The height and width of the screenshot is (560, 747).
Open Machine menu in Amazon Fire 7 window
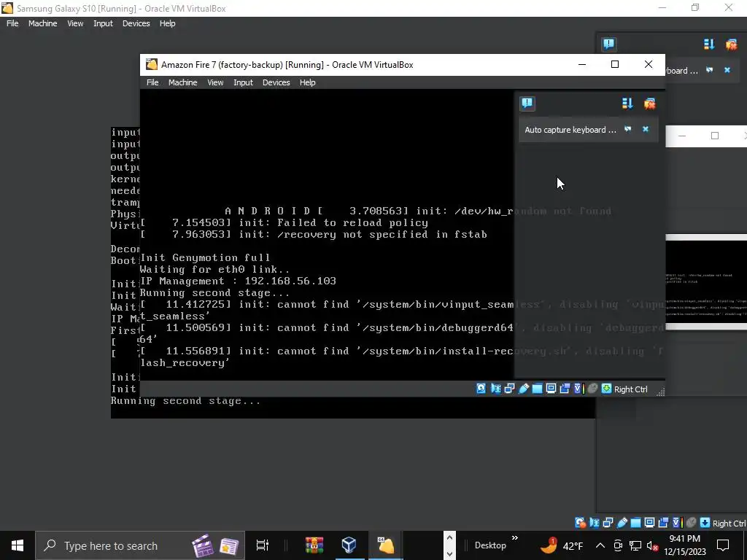(182, 82)
